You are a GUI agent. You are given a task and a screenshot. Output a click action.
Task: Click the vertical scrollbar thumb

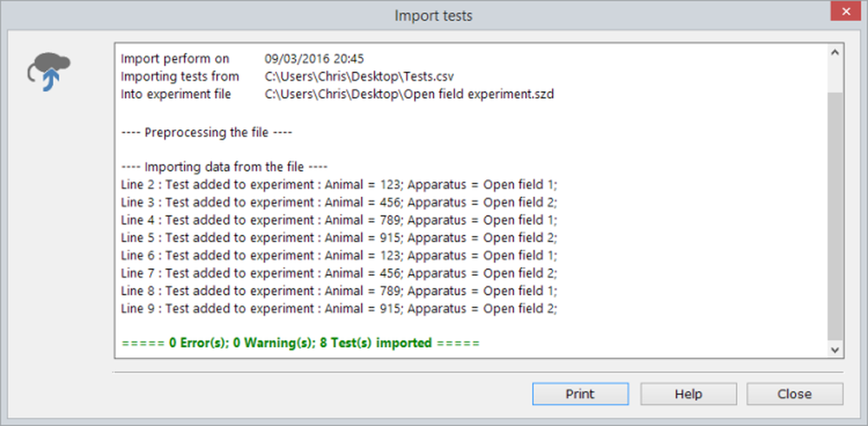pos(835,214)
